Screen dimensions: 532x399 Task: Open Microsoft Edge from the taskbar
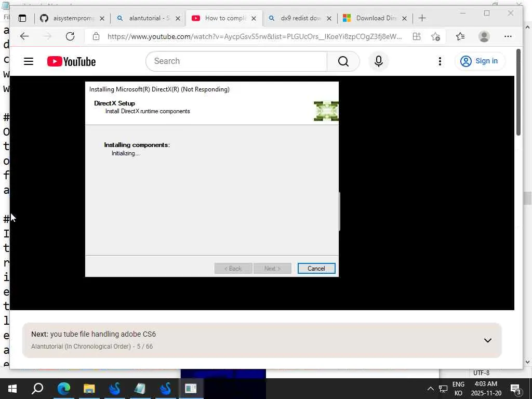[x=64, y=389]
